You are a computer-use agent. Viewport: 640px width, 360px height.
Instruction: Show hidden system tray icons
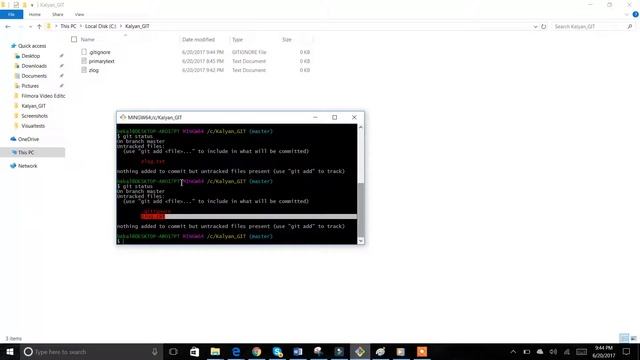click(513, 352)
